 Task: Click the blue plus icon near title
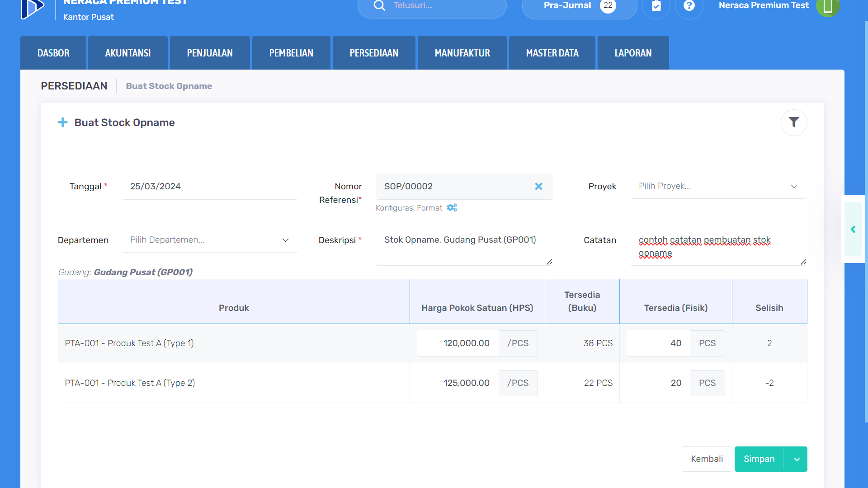point(63,122)
